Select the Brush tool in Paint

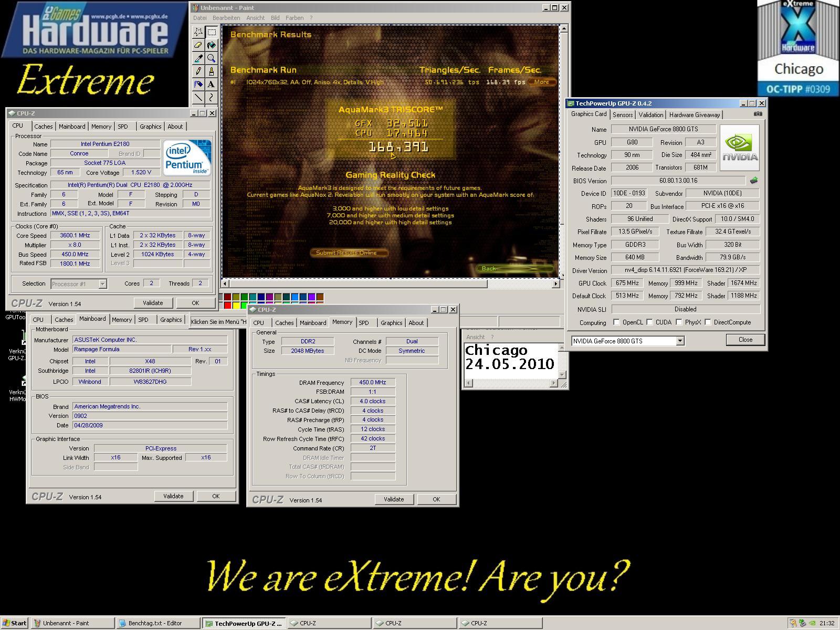(212, 71)
